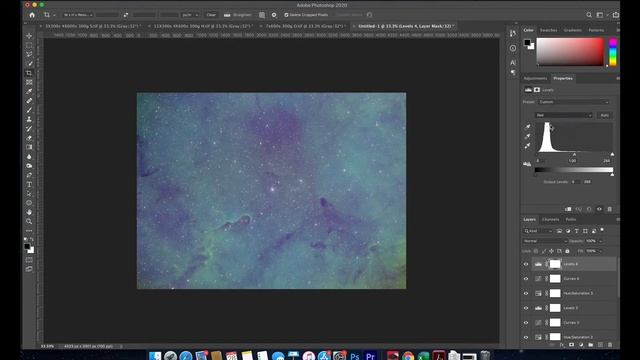Create a new layer group
640x360 pixels.
pyautogui.click(x=591, y=345)
